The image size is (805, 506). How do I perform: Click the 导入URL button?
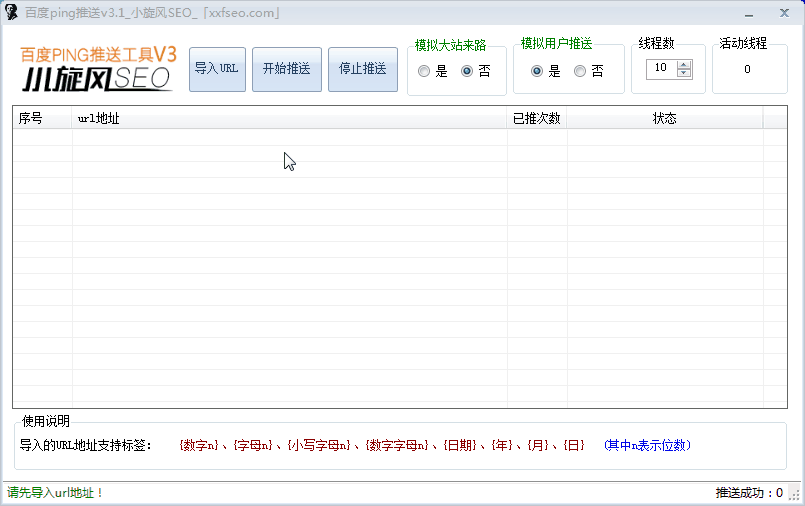[217, 69]
